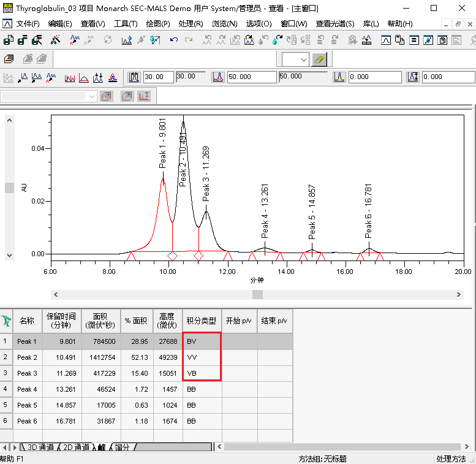Switch to the 3D 通道 tab
476x464 pixels.
point(37,447)
